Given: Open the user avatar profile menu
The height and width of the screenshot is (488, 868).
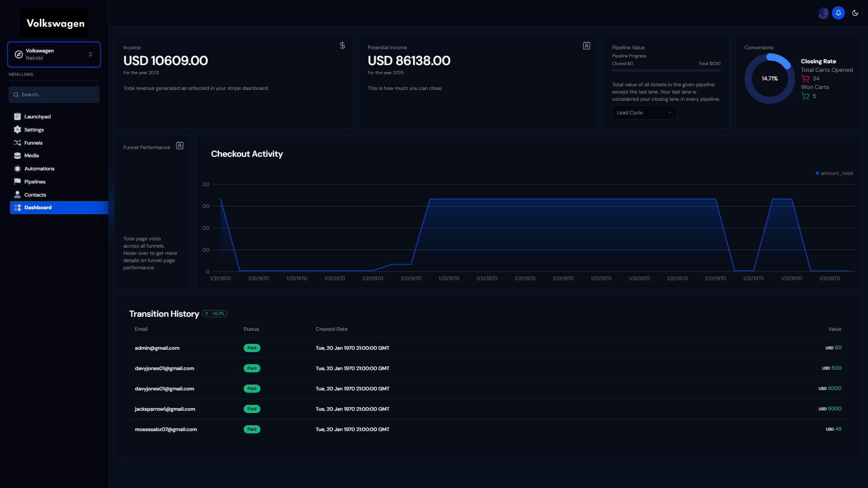Looking at the screenshot, I should [x=823, y=13].
